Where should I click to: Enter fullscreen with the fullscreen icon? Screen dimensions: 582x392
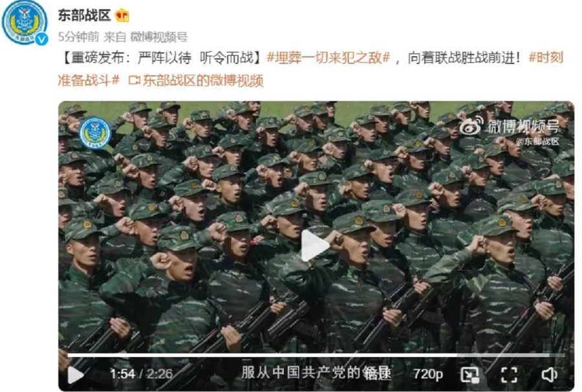coord(509,375)
